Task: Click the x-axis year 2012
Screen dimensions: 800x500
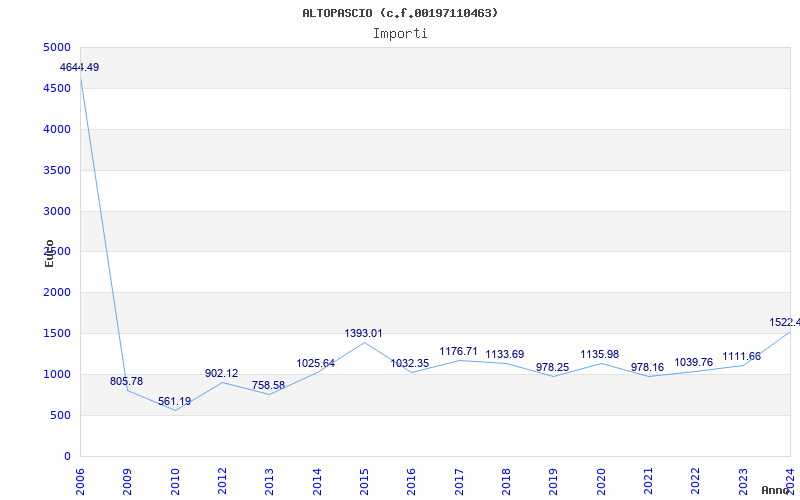Action: pos(222,482)
